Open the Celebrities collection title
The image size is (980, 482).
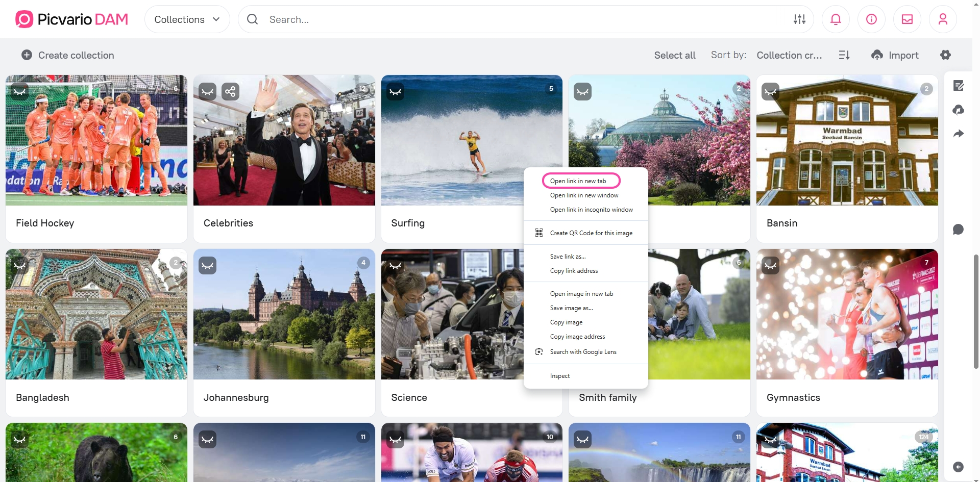pos(228,223)
